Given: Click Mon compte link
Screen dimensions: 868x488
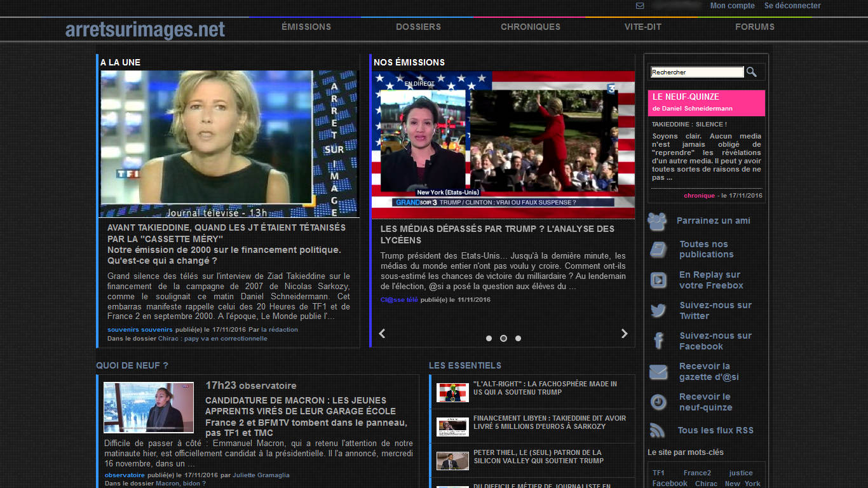Looking at the screenshot, I should pyautogui.click(x=733, y=6).
